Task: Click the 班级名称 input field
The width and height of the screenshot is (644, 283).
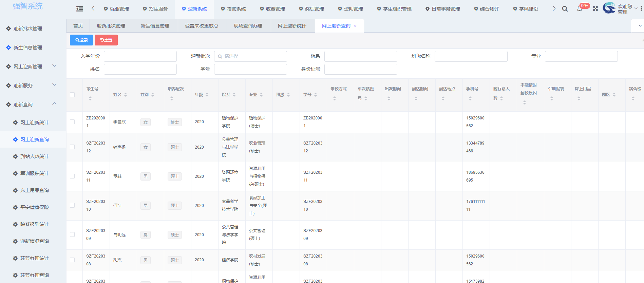Action: tap(471, 56)
